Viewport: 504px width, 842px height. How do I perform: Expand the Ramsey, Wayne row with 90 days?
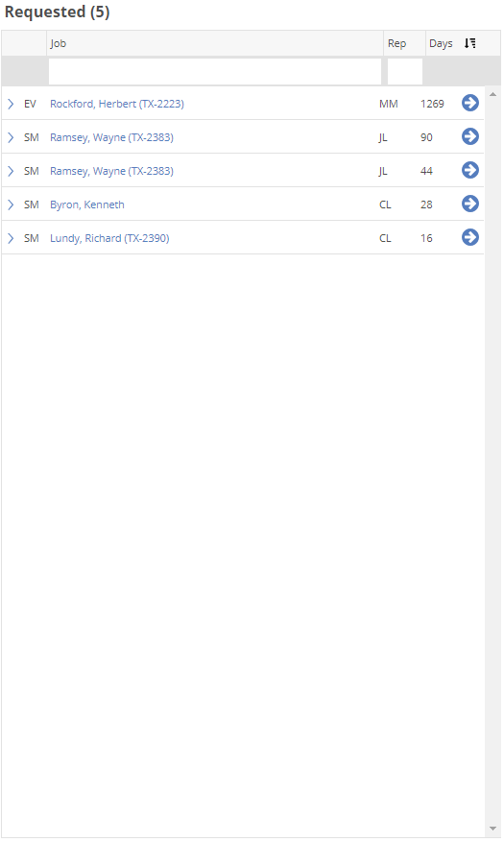[11, 137]
